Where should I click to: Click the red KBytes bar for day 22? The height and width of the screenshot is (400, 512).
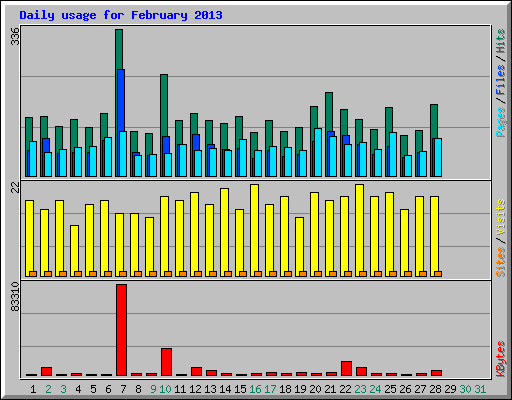[346, 368]
